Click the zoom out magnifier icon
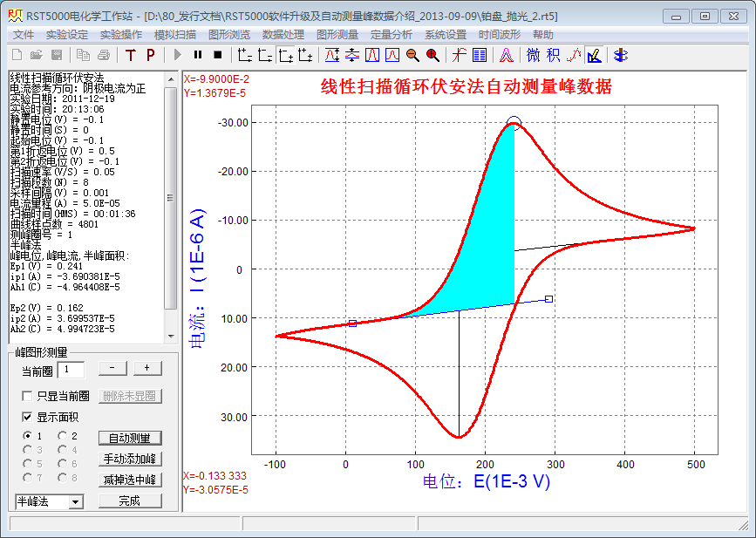Screen dimensions: 756x538 (412, 55)
